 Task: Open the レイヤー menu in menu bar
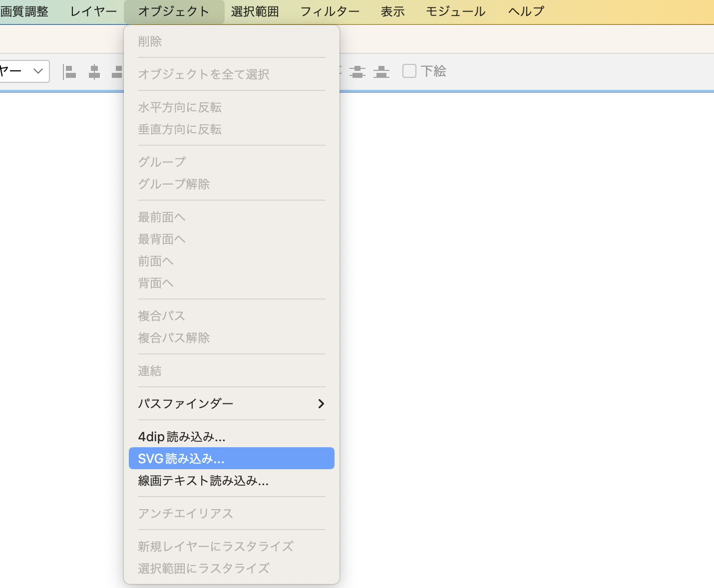point(93,11)
